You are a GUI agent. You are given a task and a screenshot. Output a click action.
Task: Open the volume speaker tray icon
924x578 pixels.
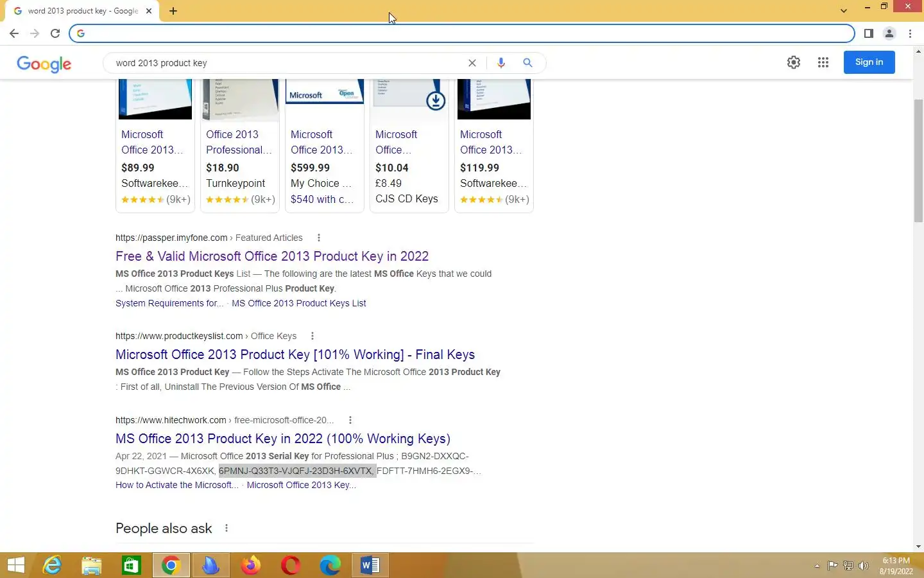point(864,566)
